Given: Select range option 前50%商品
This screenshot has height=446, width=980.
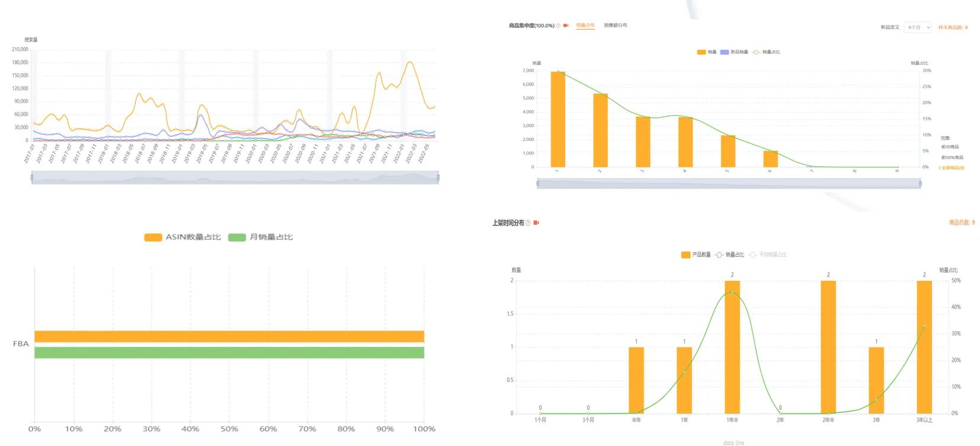Looking at the screenshot, I should [x=952, y=158].
